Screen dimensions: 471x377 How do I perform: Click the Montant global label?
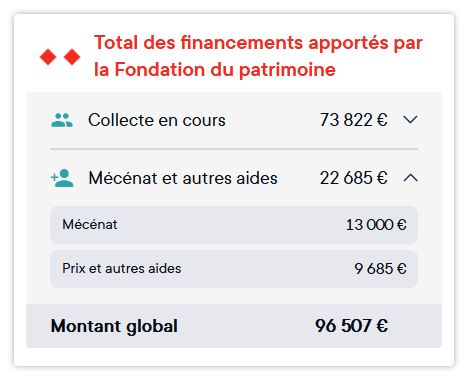click(x=114, y=326)
